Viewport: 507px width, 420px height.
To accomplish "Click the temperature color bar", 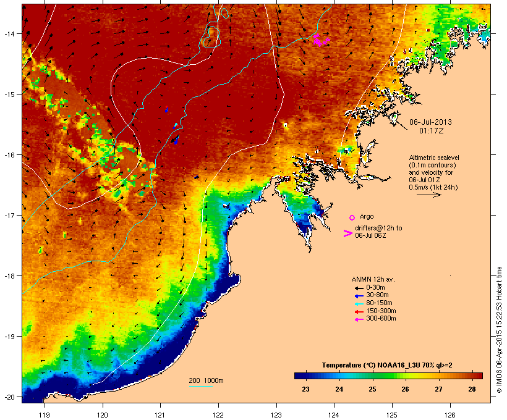I will click(x=388, y=376).
